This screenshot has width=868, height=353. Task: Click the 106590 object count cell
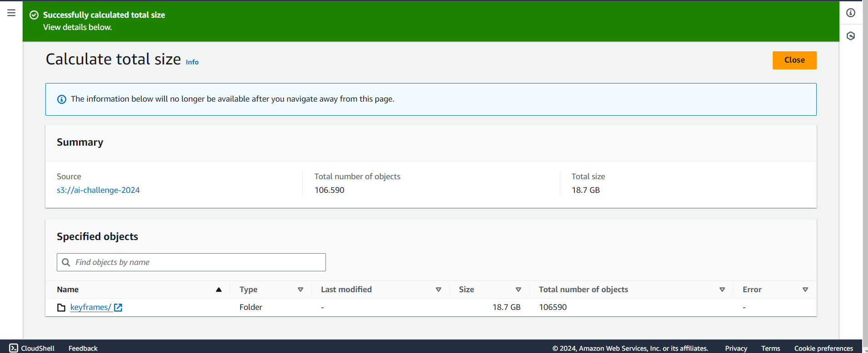click(x=553, y=307)
